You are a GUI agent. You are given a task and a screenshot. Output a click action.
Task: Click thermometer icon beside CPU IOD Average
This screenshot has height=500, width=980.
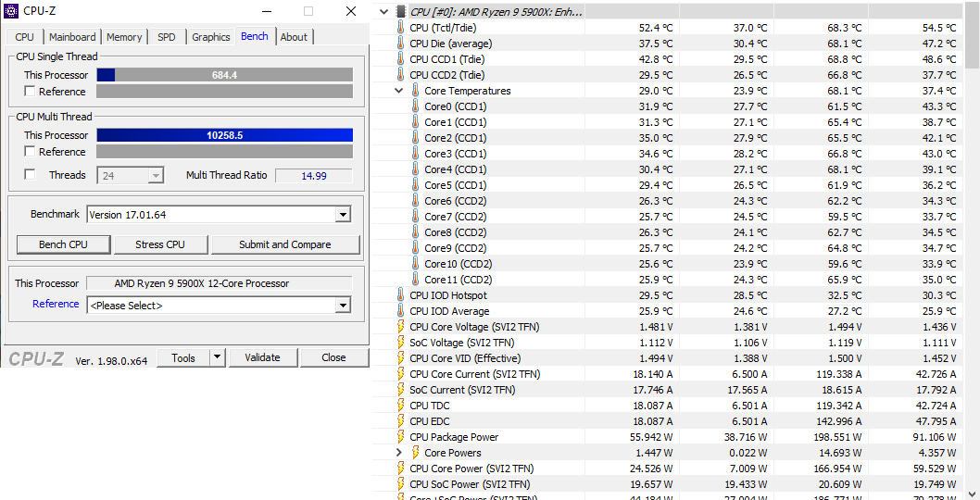tap(401, 310)
